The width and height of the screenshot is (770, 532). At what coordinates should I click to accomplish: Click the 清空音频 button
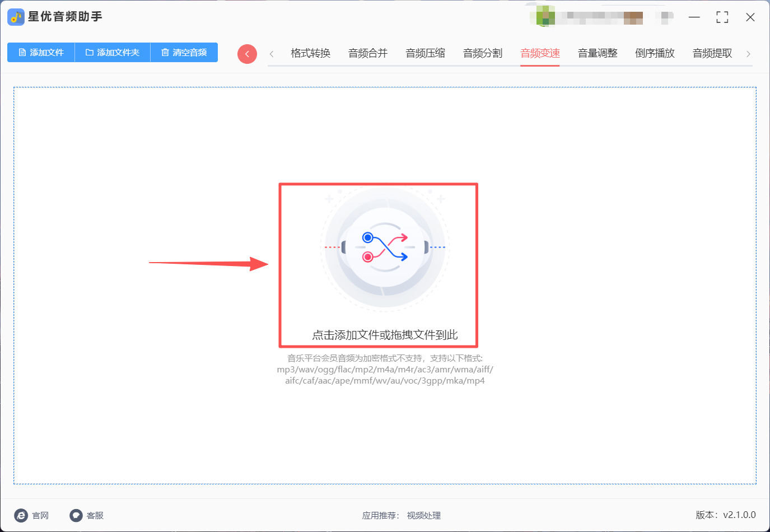click(184, 53)
